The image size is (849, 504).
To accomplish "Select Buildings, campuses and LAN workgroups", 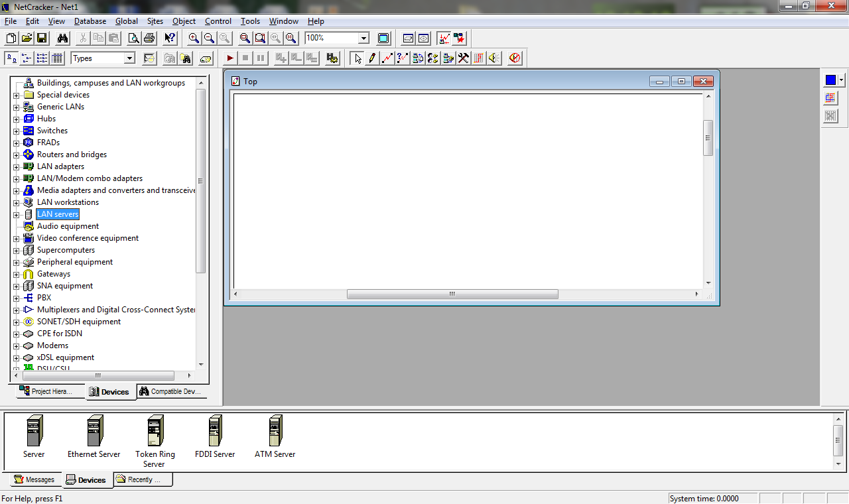I will click(x=111, y=83).
